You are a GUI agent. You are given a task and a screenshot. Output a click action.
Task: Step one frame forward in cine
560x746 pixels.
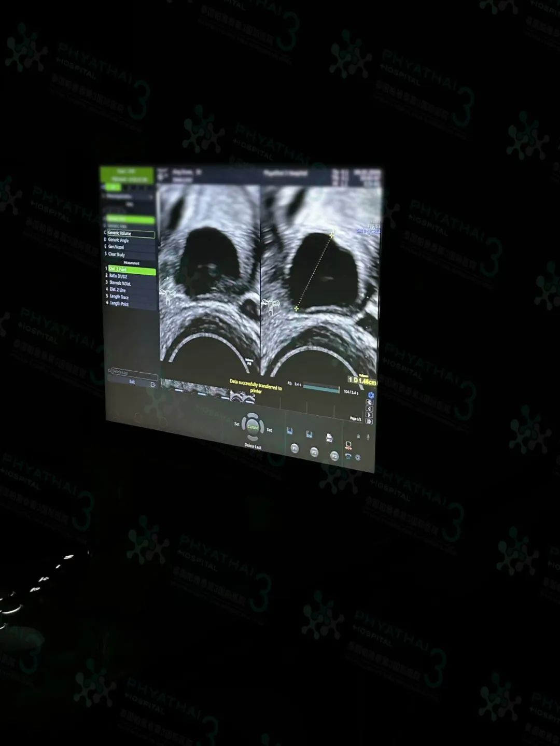coord(370,415)
